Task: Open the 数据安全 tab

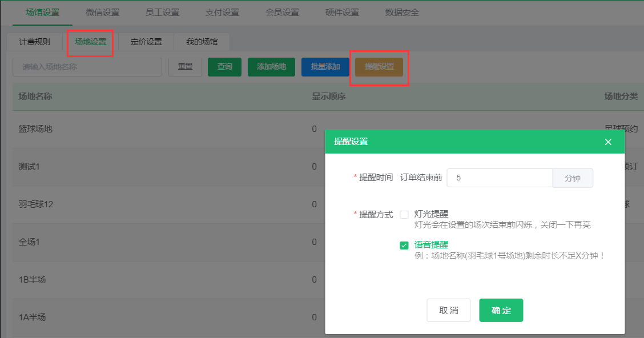Action: pos(402,13)
